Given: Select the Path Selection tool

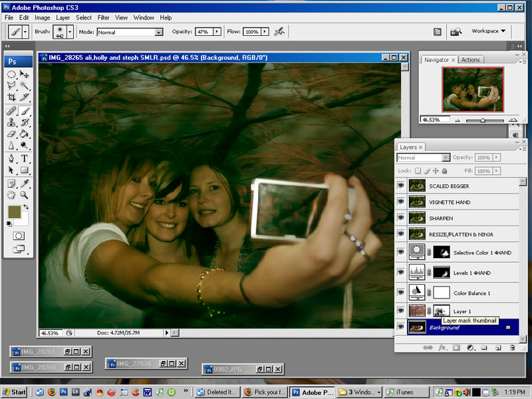Looking at the screenshot, I should point(11,170).
